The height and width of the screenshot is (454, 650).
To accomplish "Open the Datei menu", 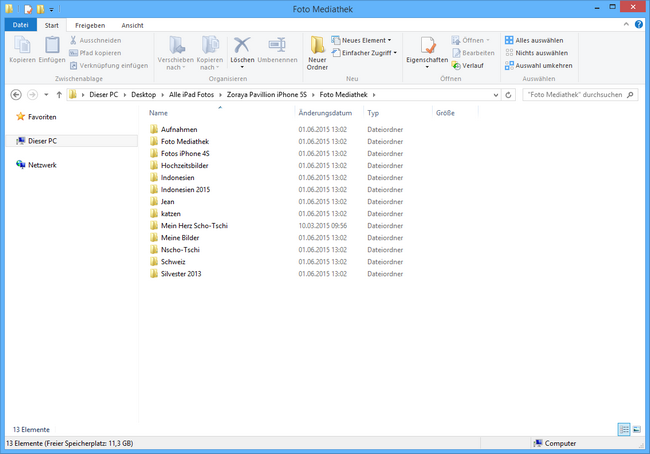I will (21, 24).
